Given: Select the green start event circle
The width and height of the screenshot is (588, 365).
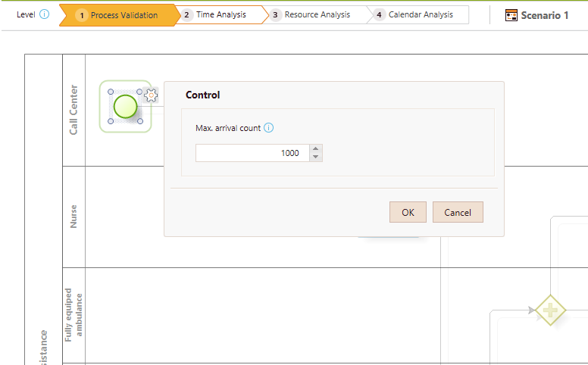Looking at the screenshot, I should point(125,107).
